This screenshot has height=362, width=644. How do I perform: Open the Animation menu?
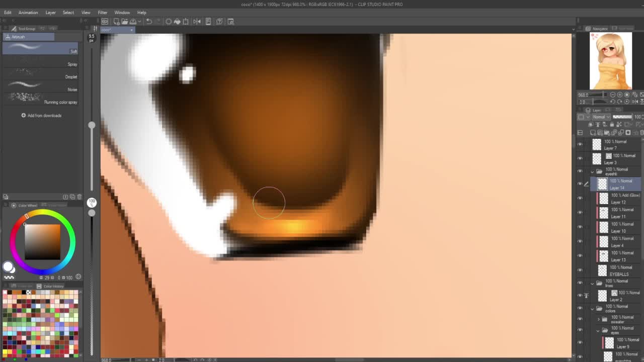point(28,13)
